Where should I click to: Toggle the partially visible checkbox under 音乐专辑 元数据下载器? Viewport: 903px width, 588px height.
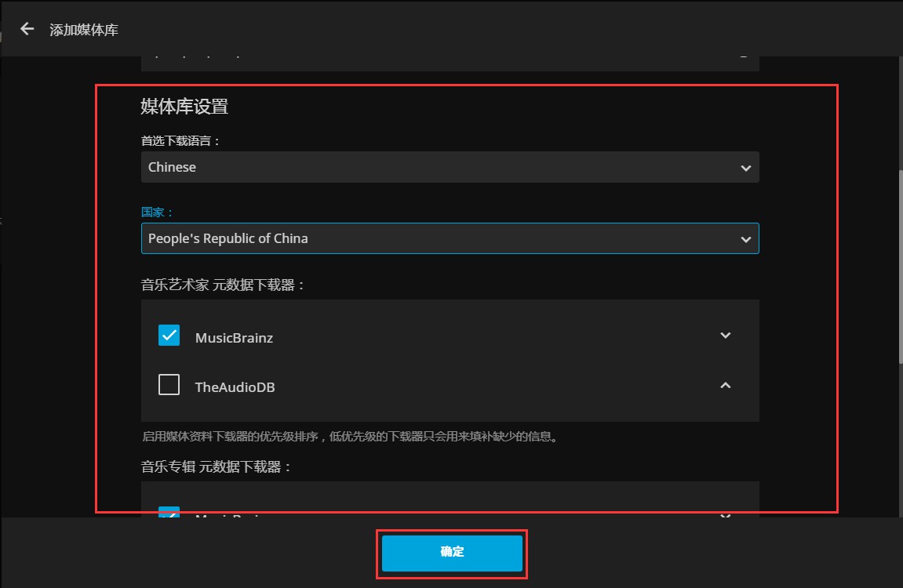(169, 512)
